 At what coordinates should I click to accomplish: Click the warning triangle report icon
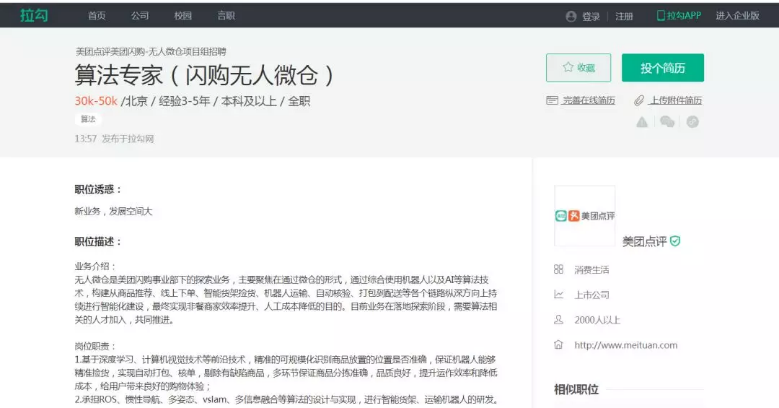[642, 122]
